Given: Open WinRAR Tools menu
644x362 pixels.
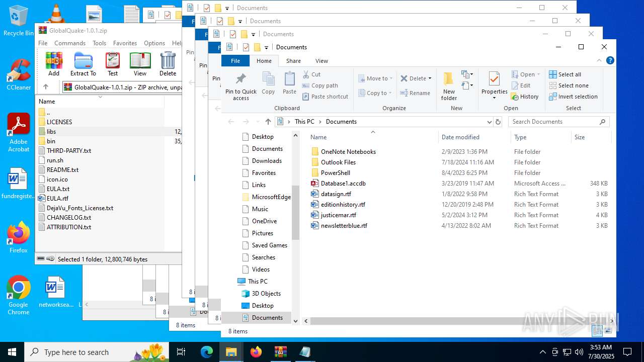Looking at the screenshot, I should tap(100, 43).
